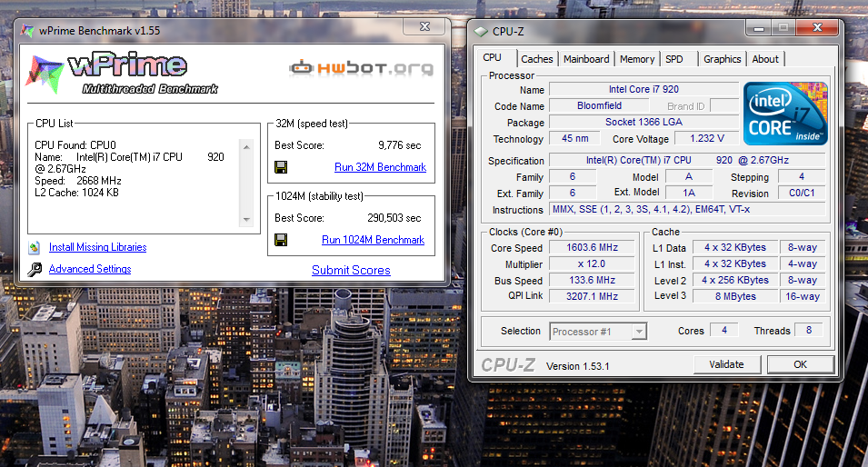Click the Code Name value Bloomfield

pos(600,105)
